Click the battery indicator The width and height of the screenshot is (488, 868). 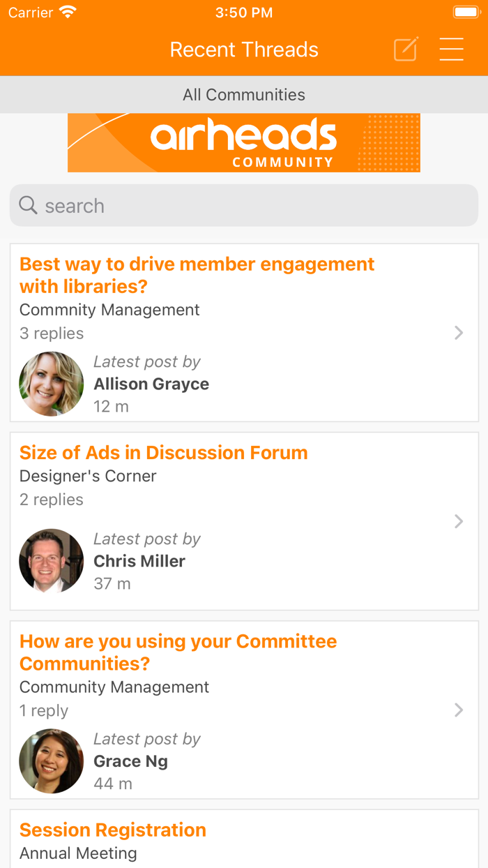(466, 11)
